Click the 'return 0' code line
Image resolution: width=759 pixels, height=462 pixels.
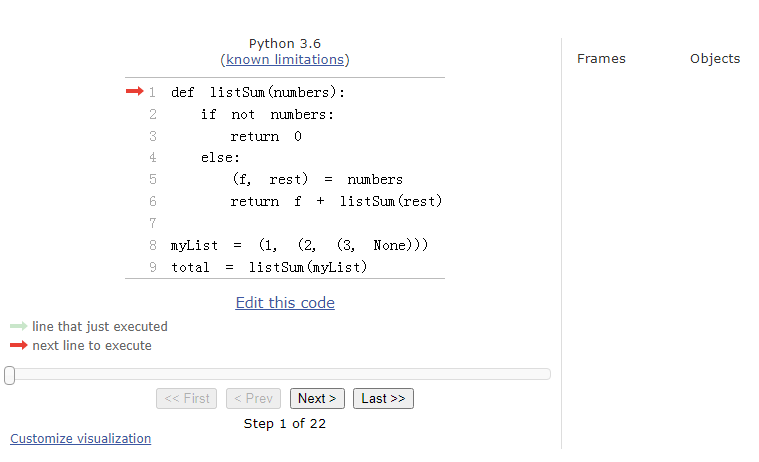(x=265, y=136)
